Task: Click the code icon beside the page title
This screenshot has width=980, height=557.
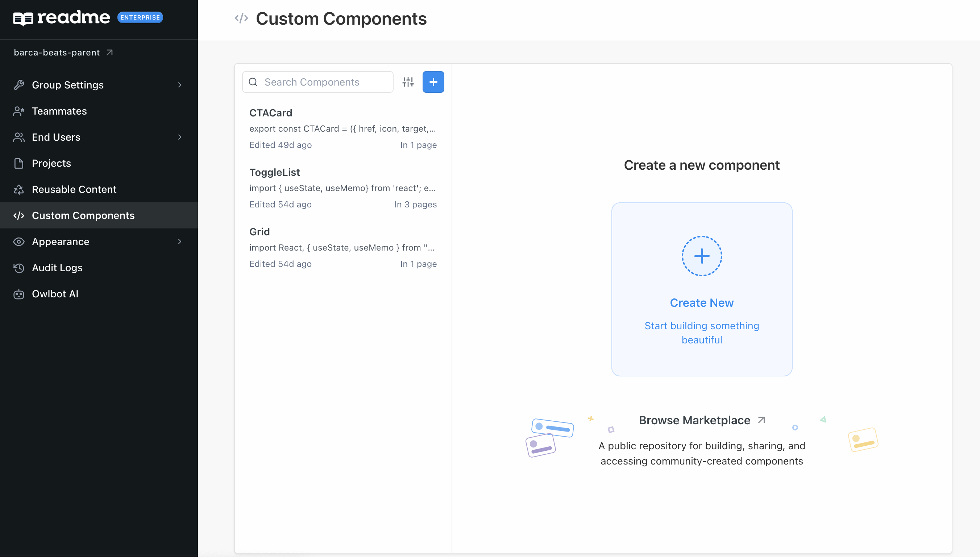Action: [x=241, y=18]
